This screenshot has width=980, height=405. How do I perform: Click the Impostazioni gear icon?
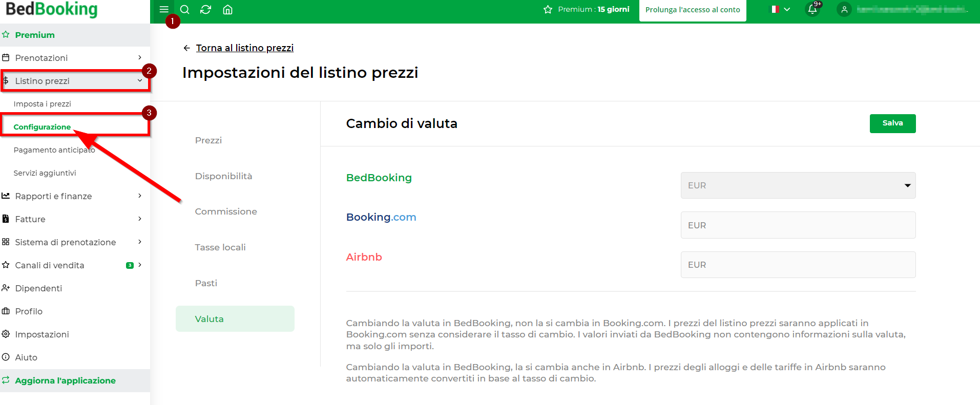point(6,334)
